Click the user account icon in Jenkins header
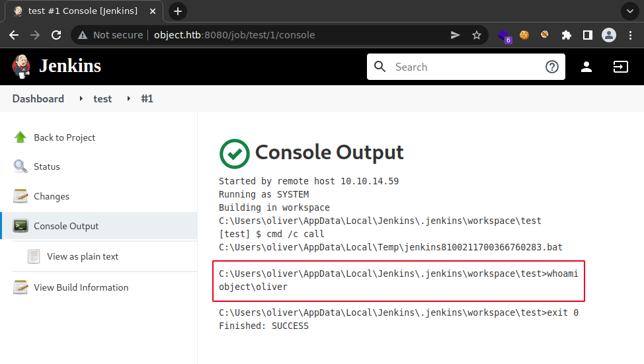This screenshot has height=364, width=644. (x=586, y=67)
